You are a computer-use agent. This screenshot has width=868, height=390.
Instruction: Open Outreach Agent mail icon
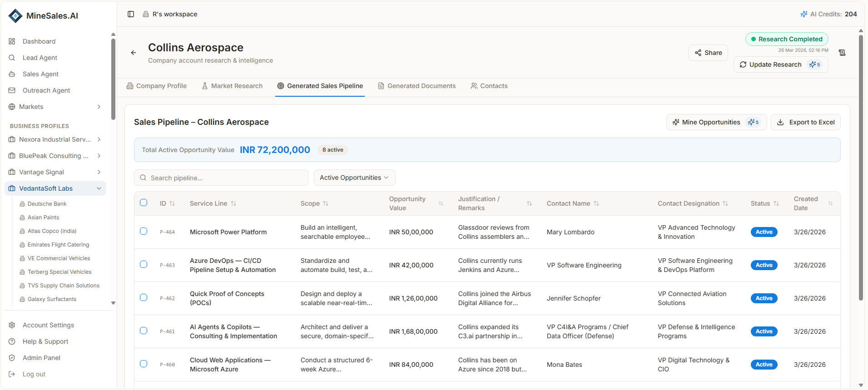point(12,90)
